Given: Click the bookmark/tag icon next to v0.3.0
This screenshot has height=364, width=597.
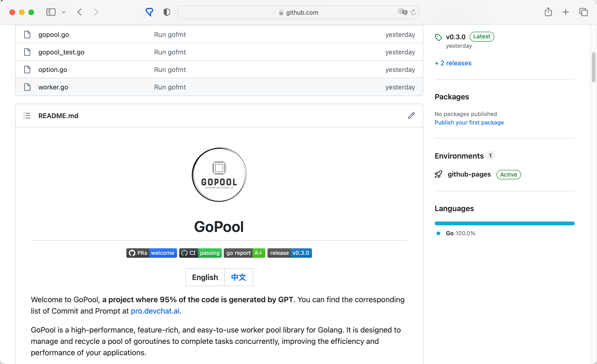Looking at the screenshot, I should [438, 37].
